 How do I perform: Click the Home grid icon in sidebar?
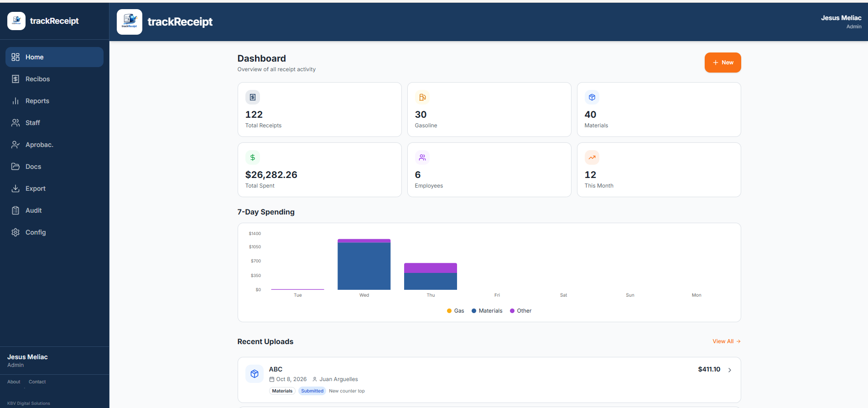coord(16,57)
